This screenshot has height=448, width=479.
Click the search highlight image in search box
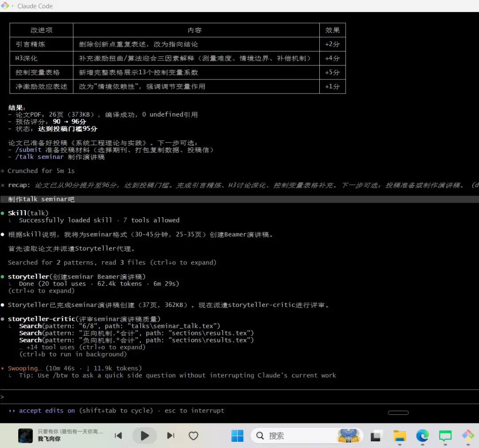[x=349, y=436]
